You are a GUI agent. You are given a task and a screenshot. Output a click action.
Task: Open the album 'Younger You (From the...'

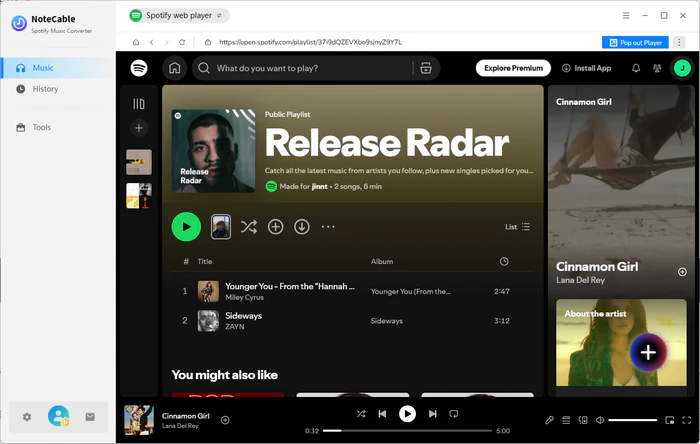click(411, 291)
